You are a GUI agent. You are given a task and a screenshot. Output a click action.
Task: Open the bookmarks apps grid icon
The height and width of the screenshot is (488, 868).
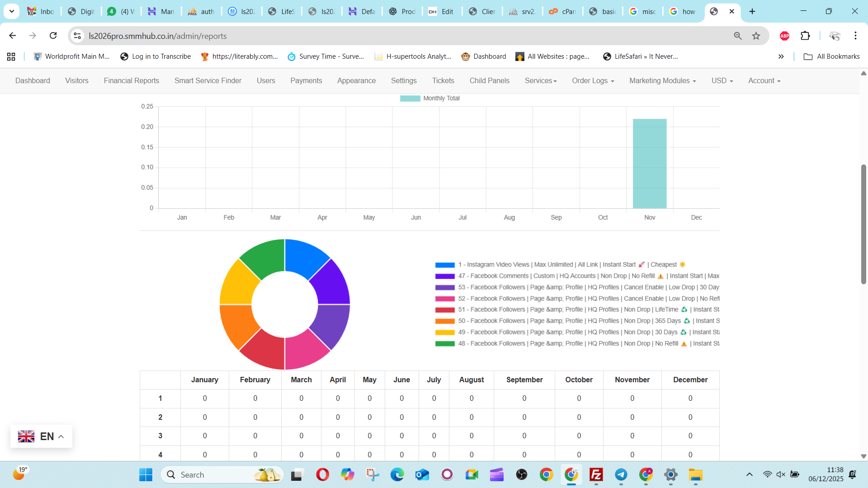tap(11, 56)
